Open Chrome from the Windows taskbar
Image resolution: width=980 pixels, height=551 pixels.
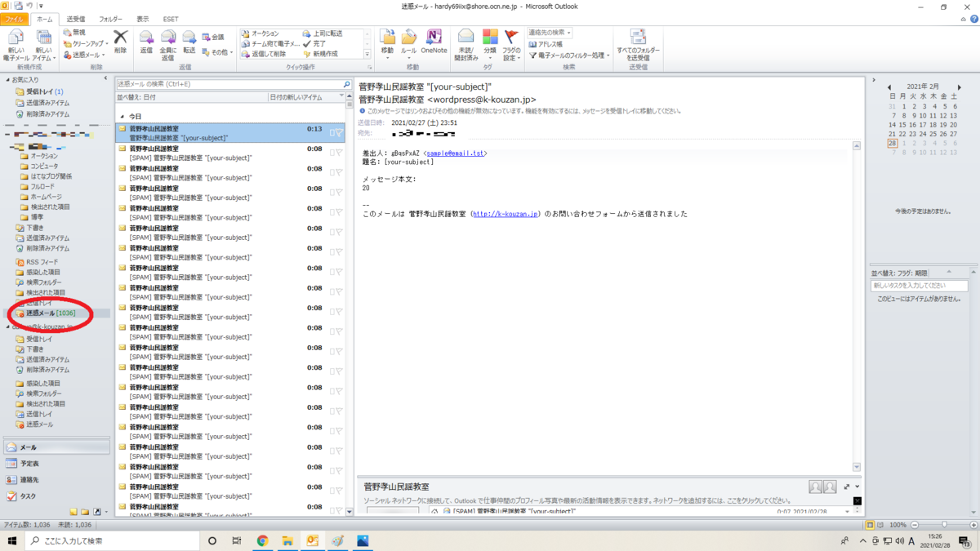click(x=262, y=540)
